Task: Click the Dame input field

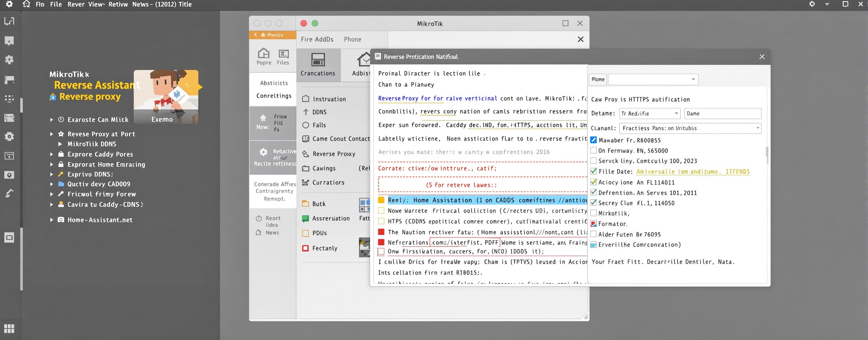Action: click(723, 113)
